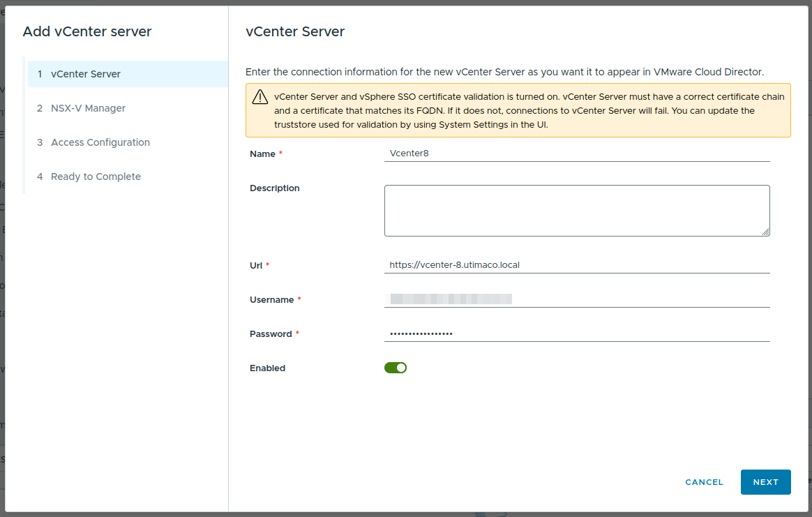Toggle the Enabled switch off

[396, 368]
